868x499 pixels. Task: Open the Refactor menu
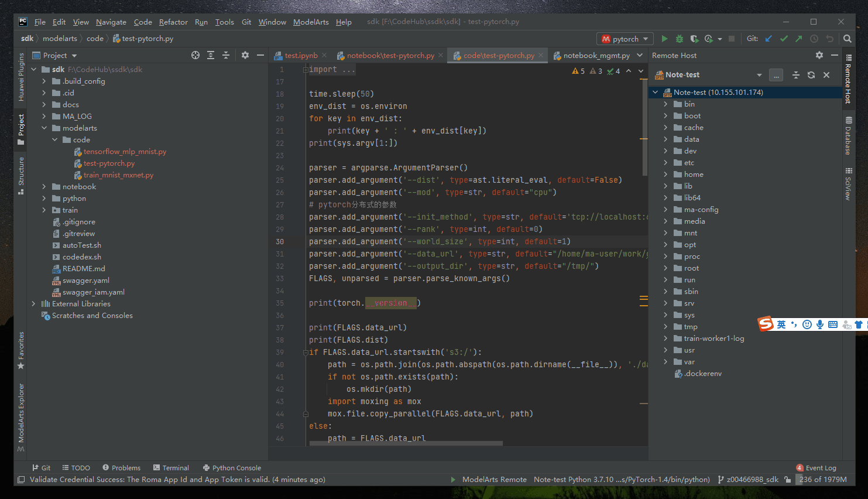173,22
